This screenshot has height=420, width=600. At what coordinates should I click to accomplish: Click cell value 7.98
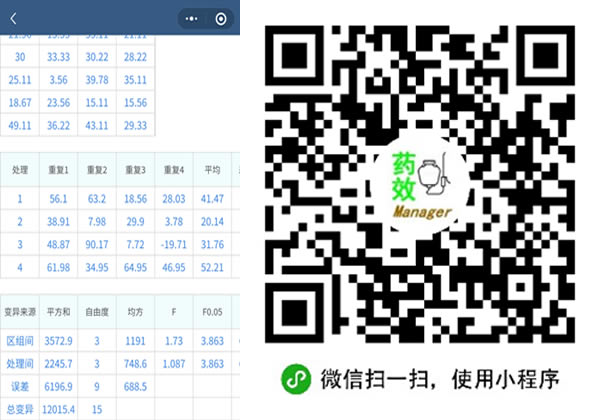click(x=97, y=222)
